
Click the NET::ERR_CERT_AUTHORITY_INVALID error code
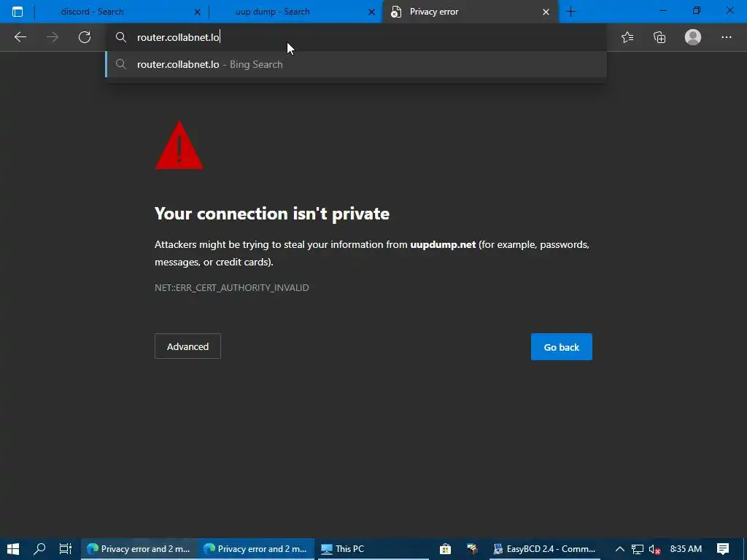(231, 287)
